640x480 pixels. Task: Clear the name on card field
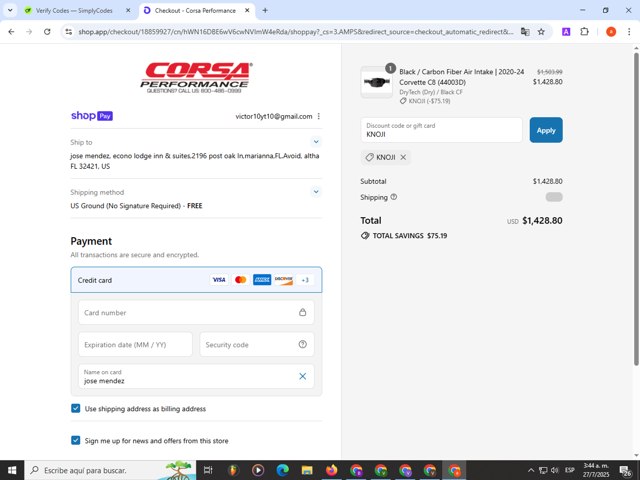click(302, 376)
